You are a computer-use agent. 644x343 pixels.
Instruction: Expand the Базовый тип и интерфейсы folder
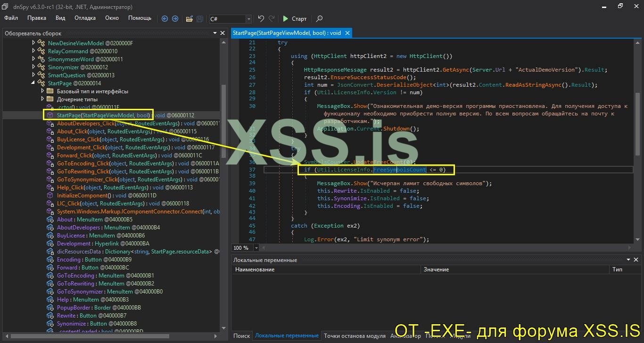42,91
